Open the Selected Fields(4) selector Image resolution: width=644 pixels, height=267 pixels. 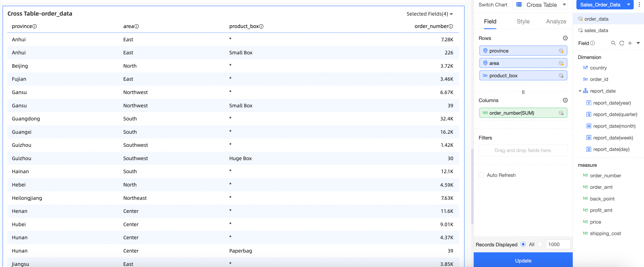pos(429,14)
